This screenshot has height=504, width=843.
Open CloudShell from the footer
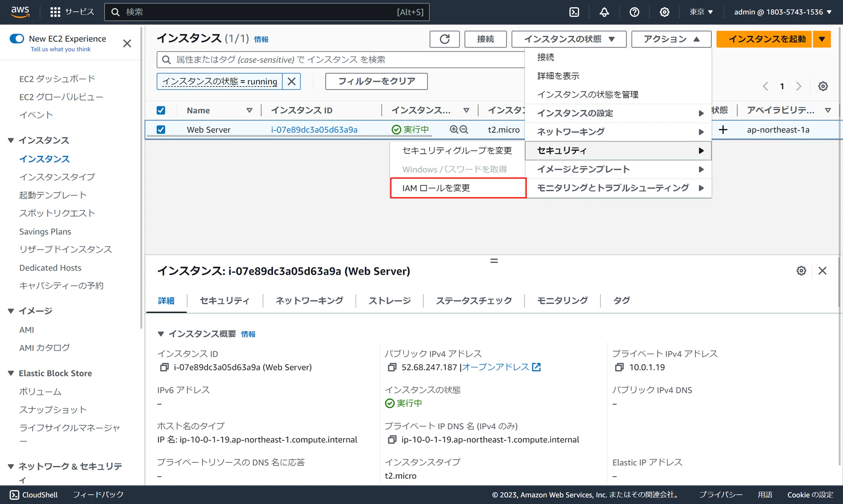pyautogui.click(x=34, y=495)
